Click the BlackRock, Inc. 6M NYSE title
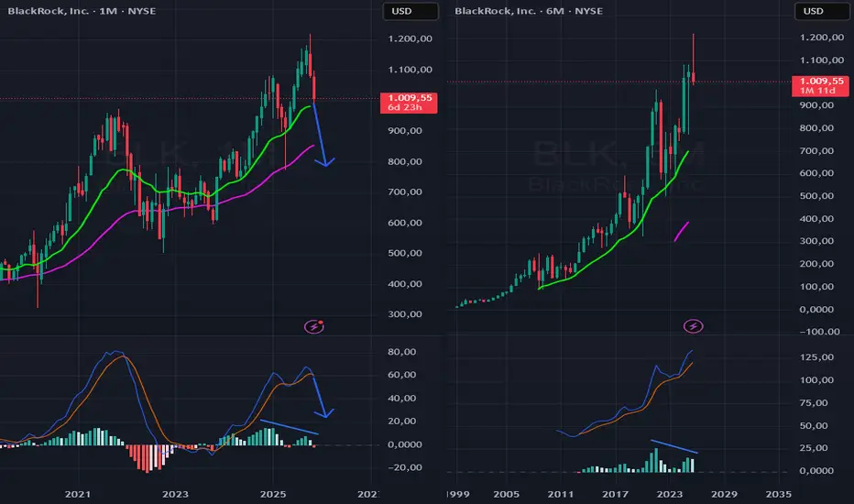The width and height of the screenshot is (854, 504). [x=529, y=11]
